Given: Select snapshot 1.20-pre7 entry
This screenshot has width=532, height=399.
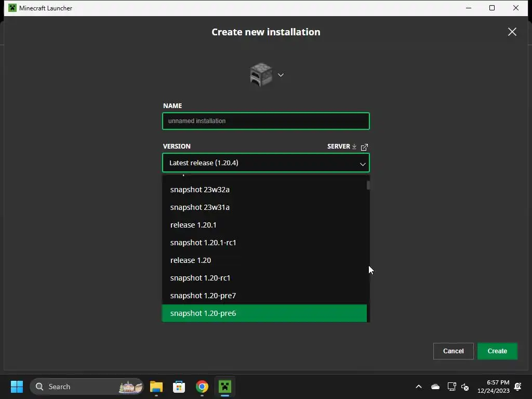Looking at the screenshot, I should click(264, 296).
